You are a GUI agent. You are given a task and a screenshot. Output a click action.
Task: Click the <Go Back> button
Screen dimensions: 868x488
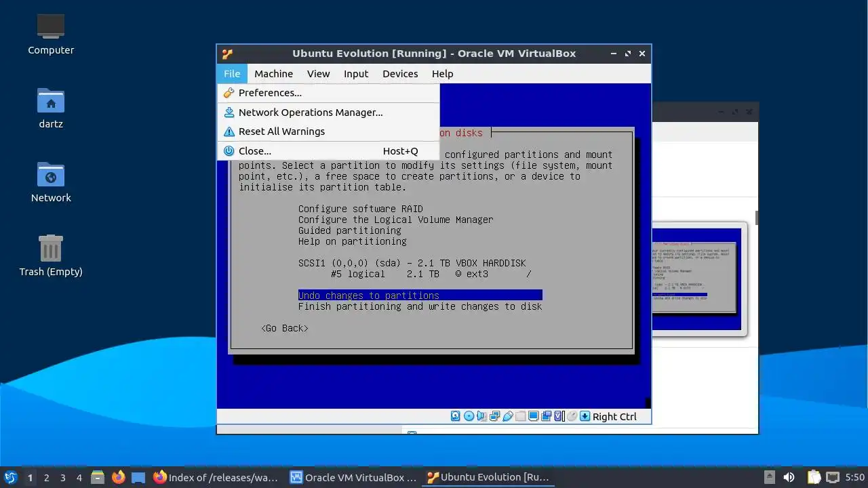point(285,328)
